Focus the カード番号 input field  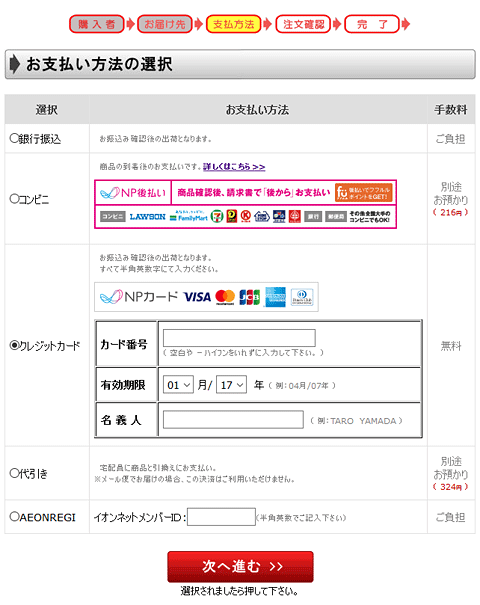[239, 338]
